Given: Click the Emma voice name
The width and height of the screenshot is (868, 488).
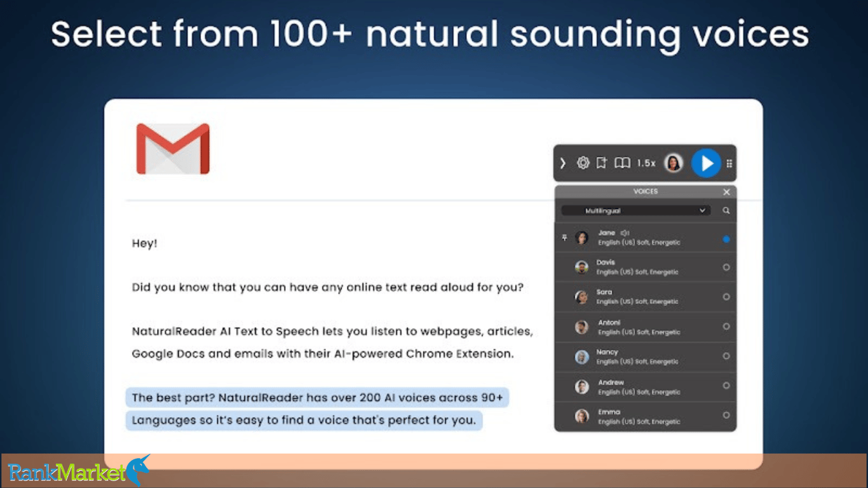Looking at the screenshot, I should pyautogui.click(x=609, y=412).
